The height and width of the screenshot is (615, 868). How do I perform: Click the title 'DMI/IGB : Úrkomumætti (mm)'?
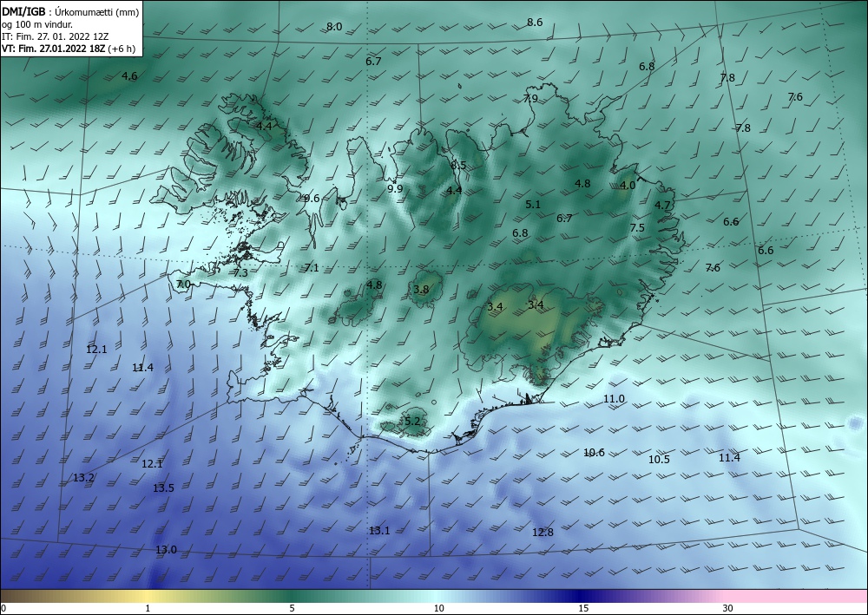click(x=70, y=11)
